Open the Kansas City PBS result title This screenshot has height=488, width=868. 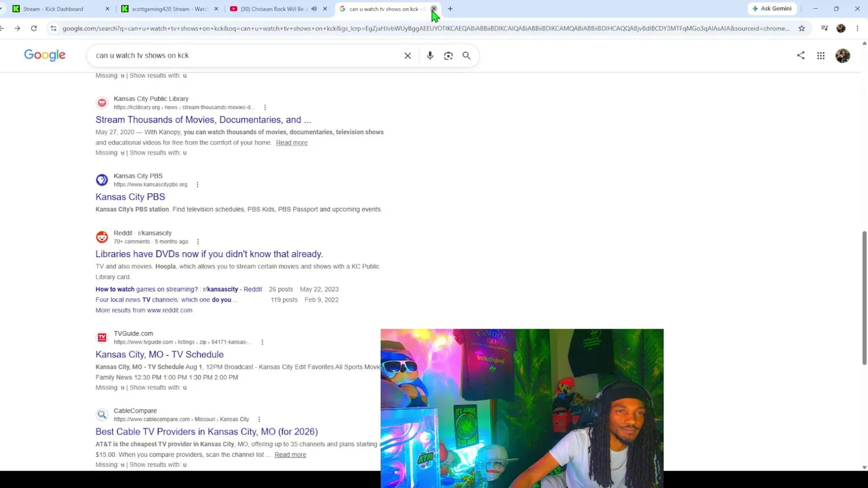tap(130, 197)
